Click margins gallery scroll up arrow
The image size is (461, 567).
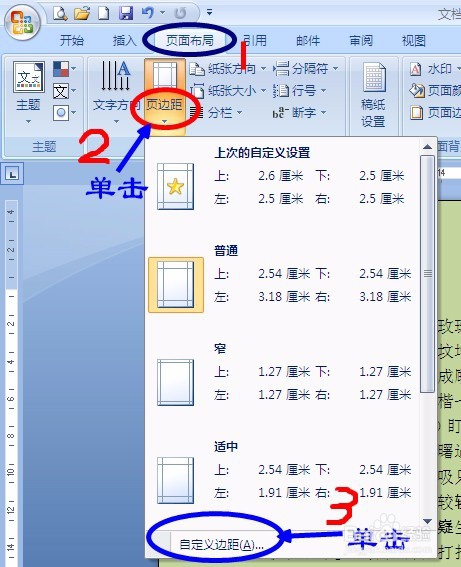(x=427, y=147)
